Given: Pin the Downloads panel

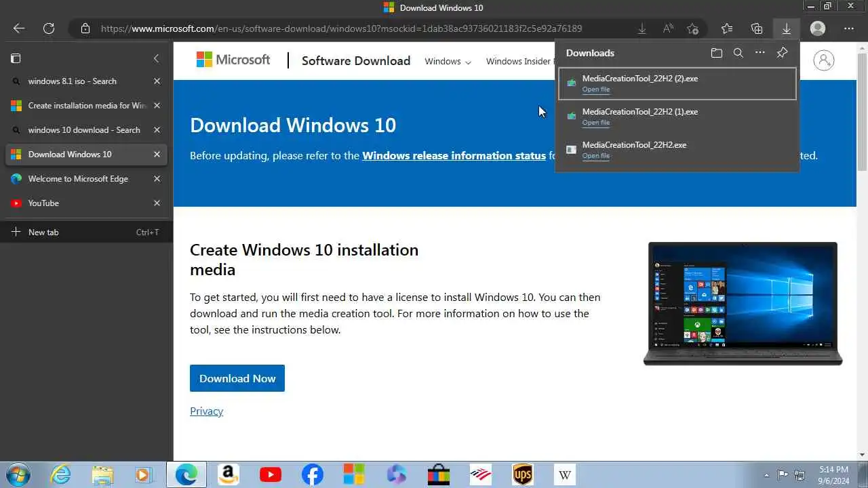Looking at the screenshot, I should pos(782,53).
